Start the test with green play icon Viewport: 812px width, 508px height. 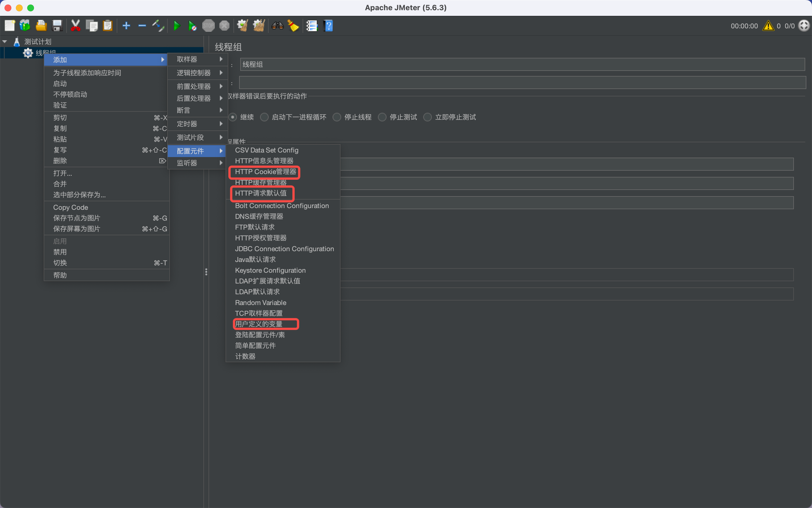click(x=177, y=26)
